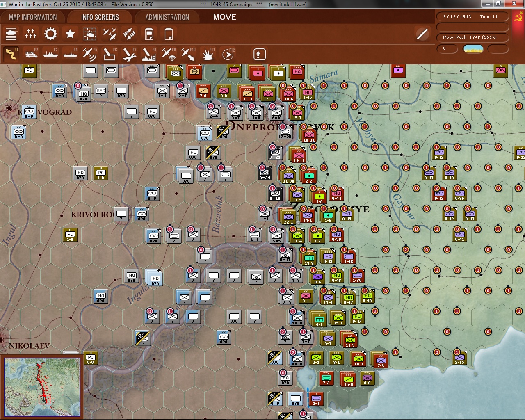Viewport: 525px width, 420px height.
Task: Select the Soviet 10-11 unit stack
Action: coord(309,135)
